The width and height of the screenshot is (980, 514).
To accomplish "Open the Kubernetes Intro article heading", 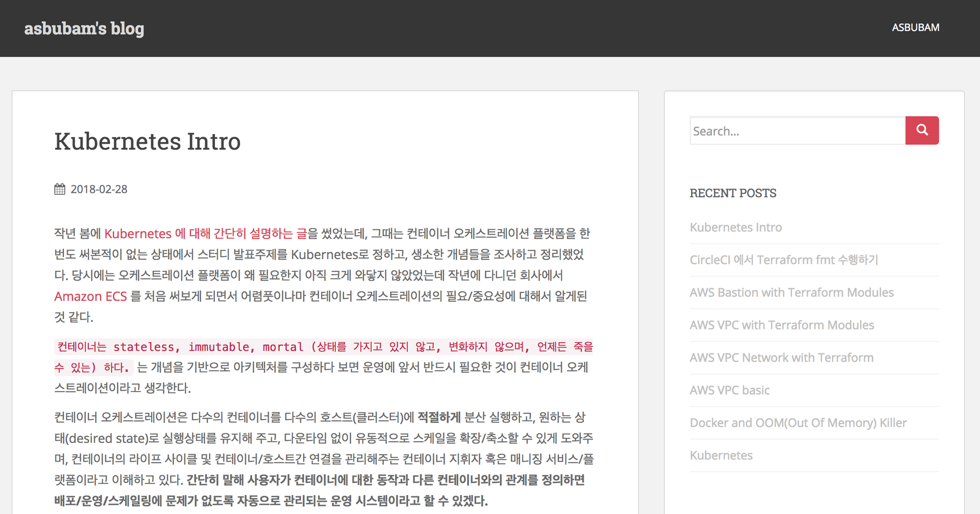I will [148, 141].
